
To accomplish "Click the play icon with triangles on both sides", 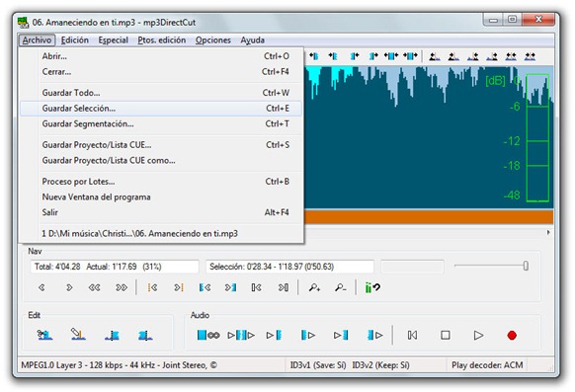I will (241, 335).
